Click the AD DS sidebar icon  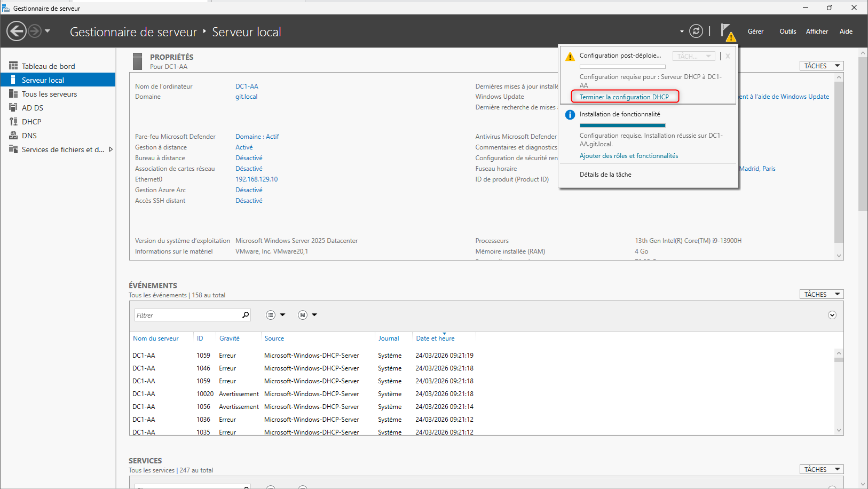pyautogui.click(x=13, y=107)
